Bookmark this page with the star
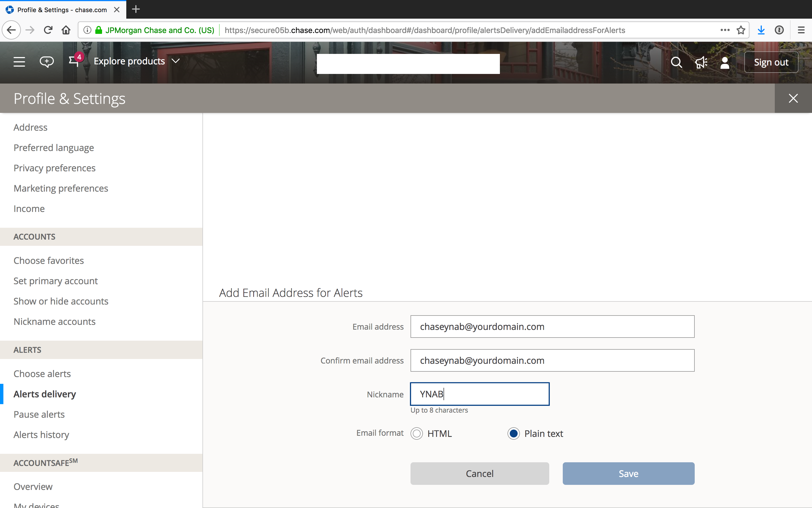The width and height of the screenshot is (812, 508). pos(741,30)
